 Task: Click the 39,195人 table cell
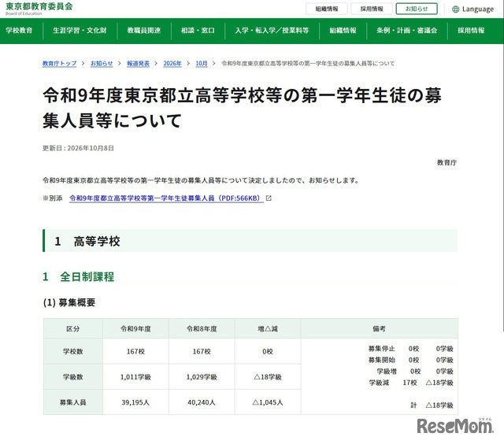(x=135, y=402)
